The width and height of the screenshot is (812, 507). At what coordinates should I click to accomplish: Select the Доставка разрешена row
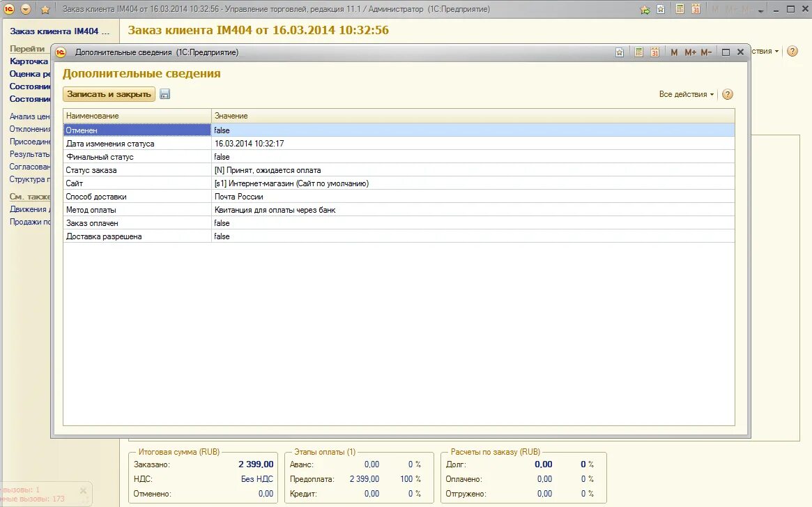tap(399, 236)
